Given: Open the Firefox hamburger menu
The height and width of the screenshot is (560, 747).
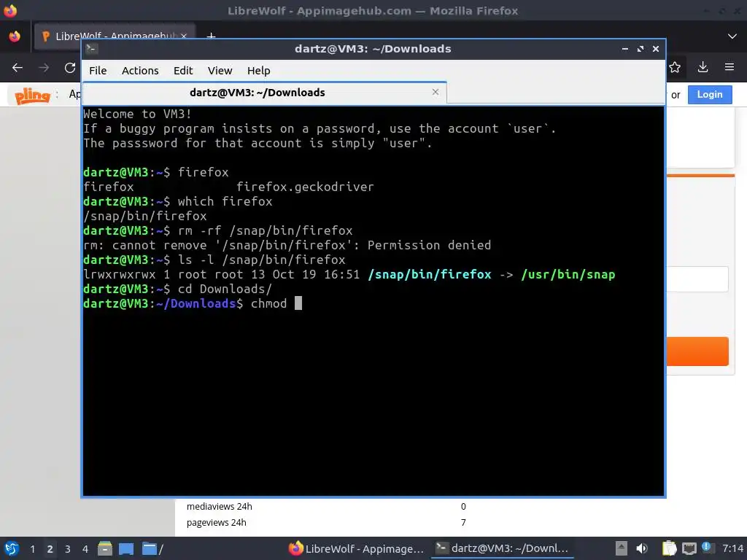Looking at the screenshot, I should click(x=729, y=67).
